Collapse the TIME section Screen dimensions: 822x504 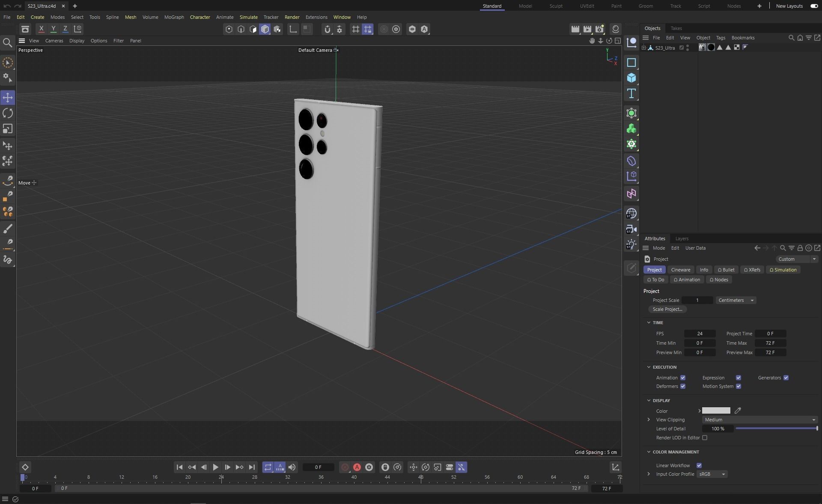[649, 322]
